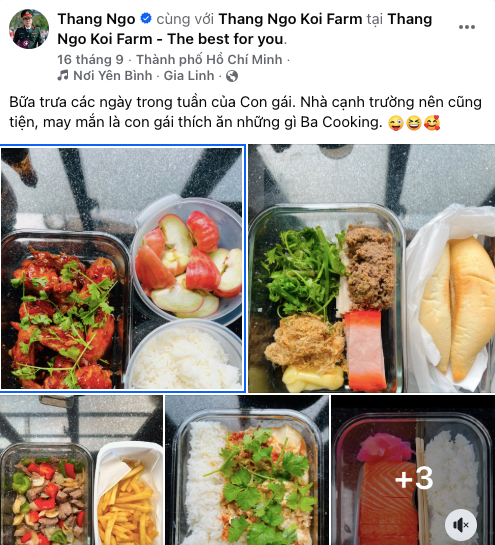Open Thang Ngo's profile picture
Screen dimensions: 495x545
point(29,29)
